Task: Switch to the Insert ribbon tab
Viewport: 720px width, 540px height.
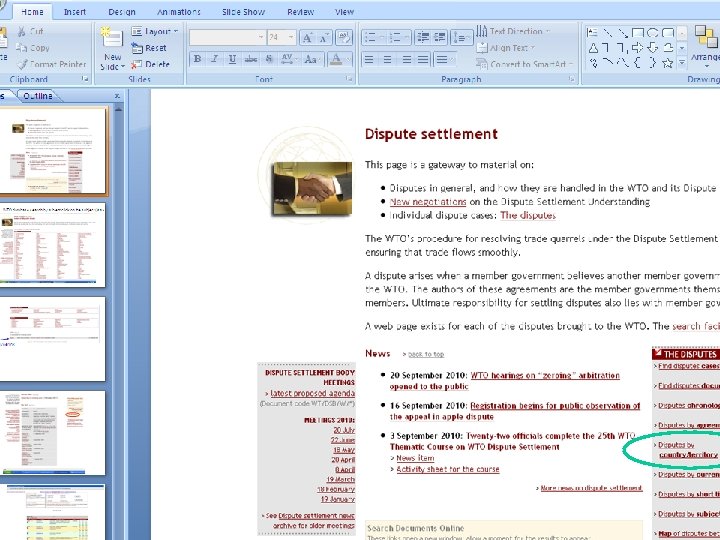Action: click(x=74, y=12)
